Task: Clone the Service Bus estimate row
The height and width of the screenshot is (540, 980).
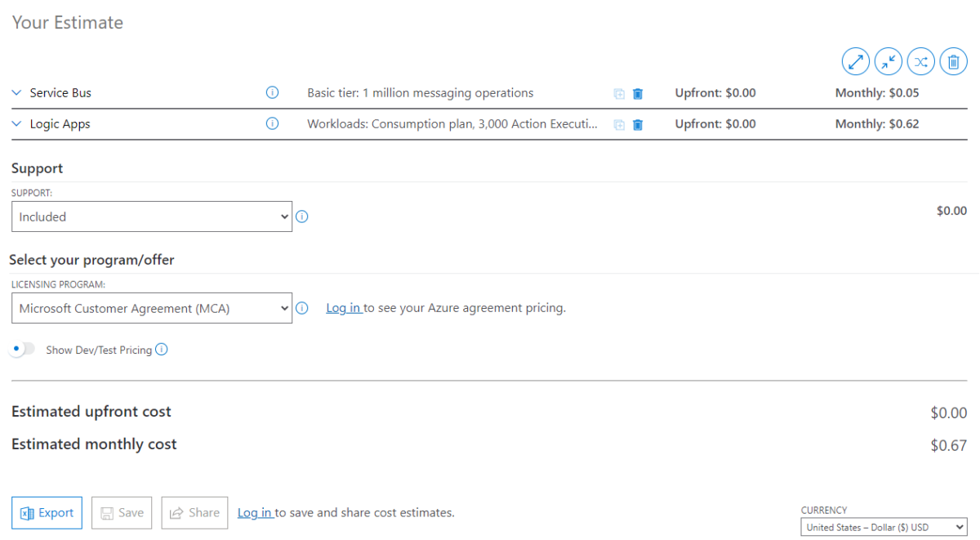Action: click(619, 94)
